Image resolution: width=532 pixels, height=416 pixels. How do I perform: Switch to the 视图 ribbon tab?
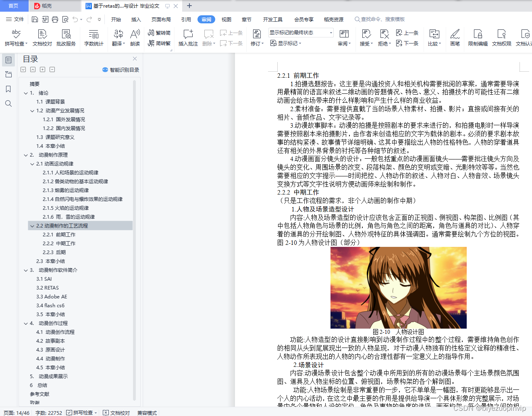coord(227,19)
